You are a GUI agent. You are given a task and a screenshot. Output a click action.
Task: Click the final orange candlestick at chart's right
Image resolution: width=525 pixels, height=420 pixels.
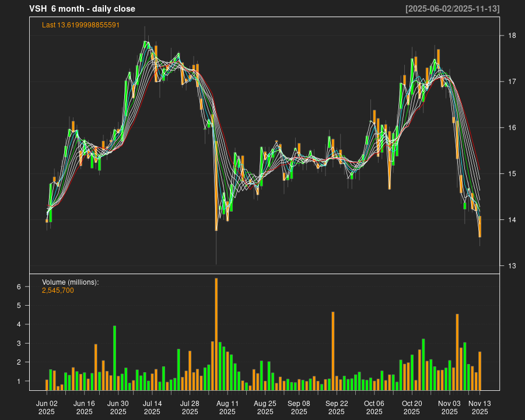point(480,226)
